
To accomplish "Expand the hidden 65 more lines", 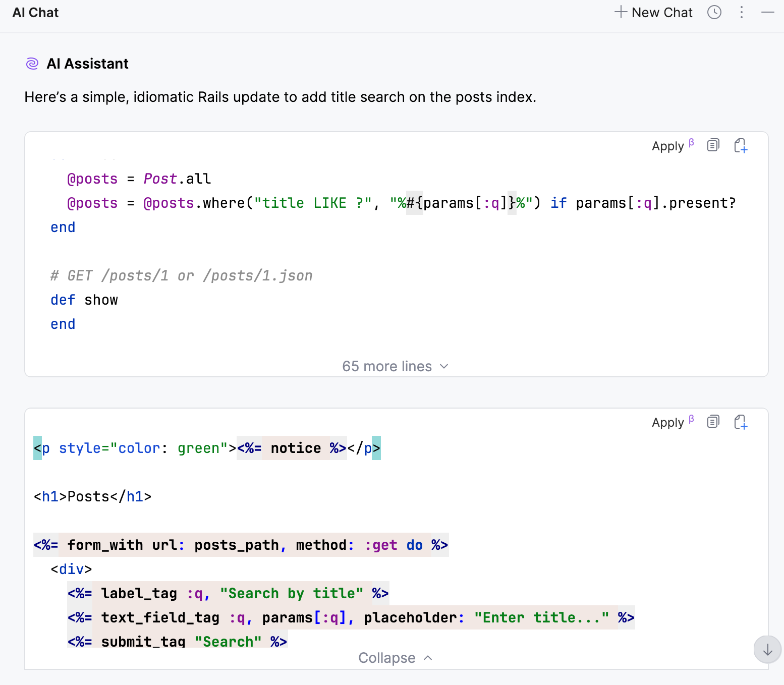I will coord(395,366).
